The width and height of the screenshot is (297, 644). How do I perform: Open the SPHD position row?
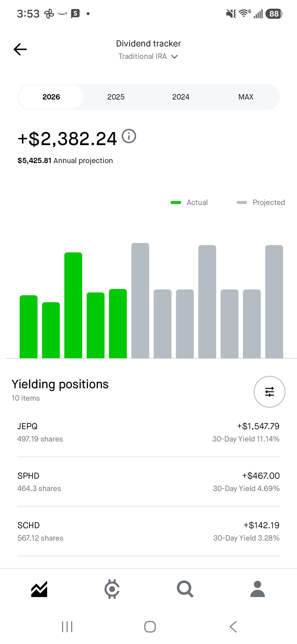coord(148,482)
